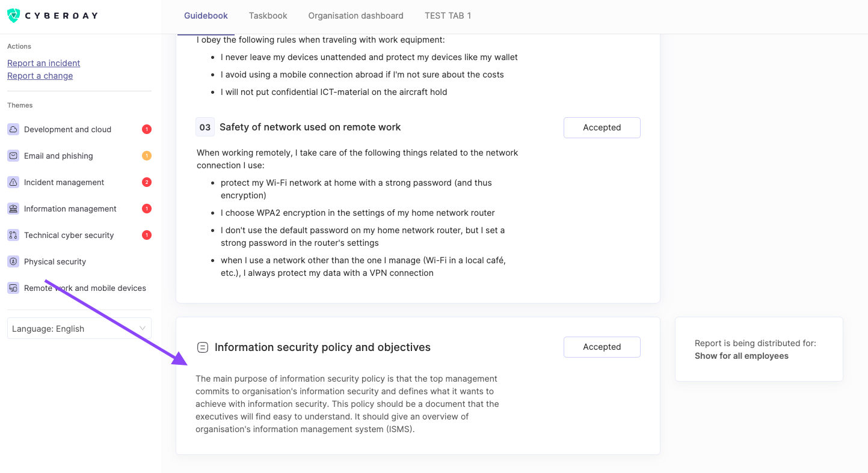Click the bullet about choosing WPA2 encryption
The width and height of the screenshot is (868, 473).
tap(358, 213)
